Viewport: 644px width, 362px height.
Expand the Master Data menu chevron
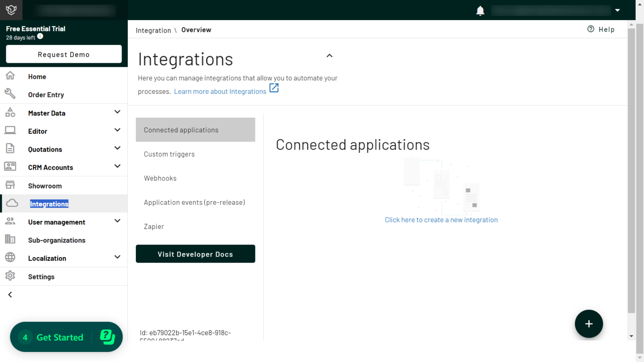click(x=117, y=112)
